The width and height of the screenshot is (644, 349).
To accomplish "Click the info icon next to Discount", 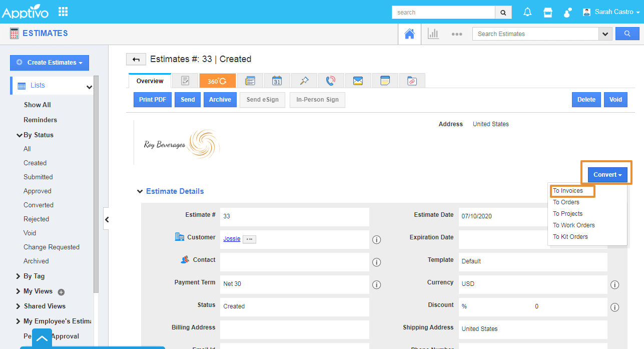I will pyautogui.click(x=615, y=307).
